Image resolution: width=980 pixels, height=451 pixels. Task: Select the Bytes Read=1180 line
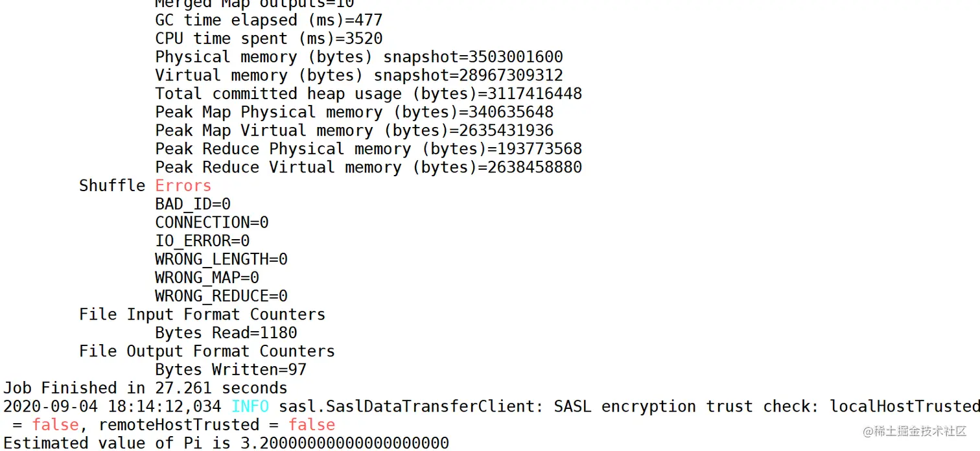226,333
